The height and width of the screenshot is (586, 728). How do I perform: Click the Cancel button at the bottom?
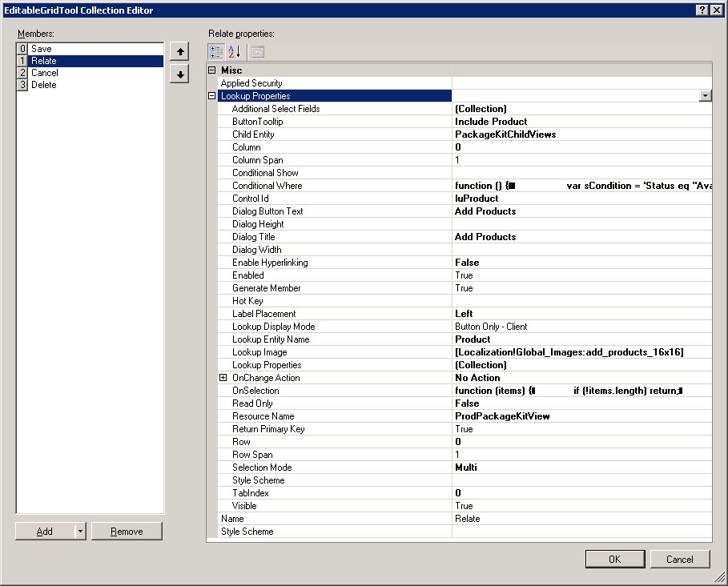pyautogui.click(x=680, y=559)
